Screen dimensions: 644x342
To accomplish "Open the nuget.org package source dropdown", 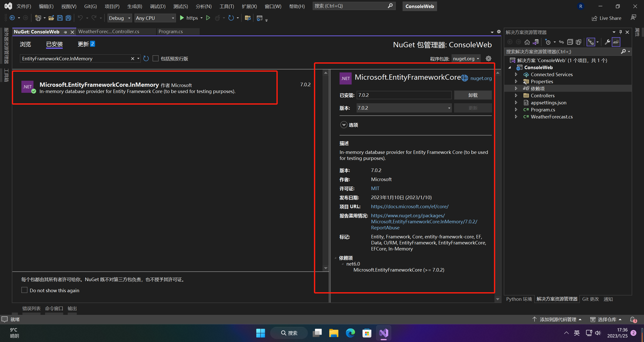I will [x=466, y=59].
